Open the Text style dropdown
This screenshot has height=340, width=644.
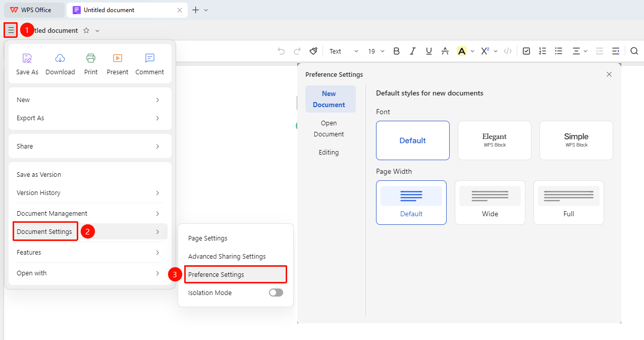(x=344, y=51)
